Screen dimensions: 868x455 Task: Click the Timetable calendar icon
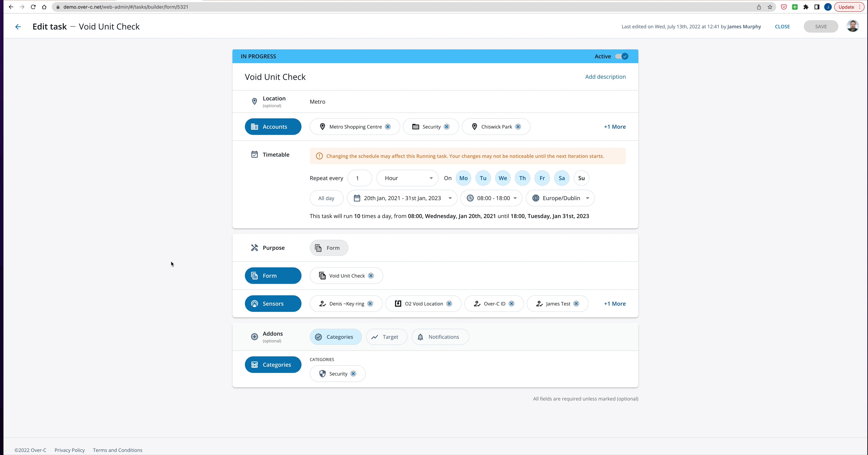[x=254, y=154]
